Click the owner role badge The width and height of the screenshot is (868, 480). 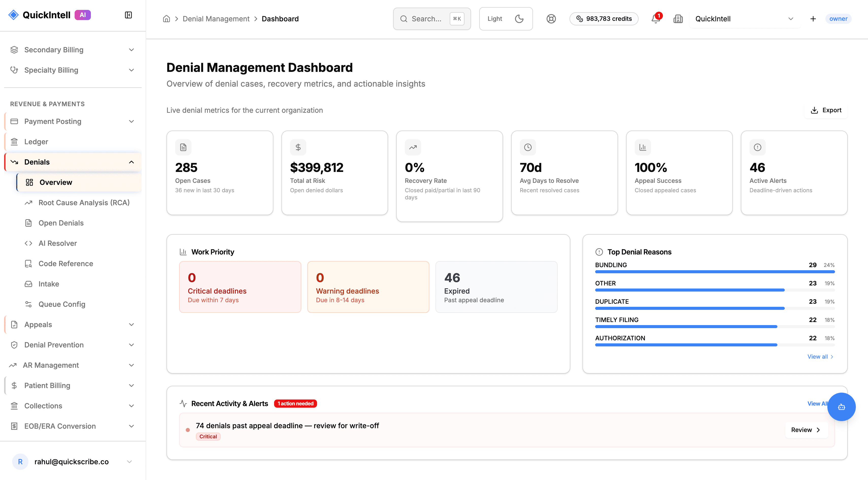[838, 19]
